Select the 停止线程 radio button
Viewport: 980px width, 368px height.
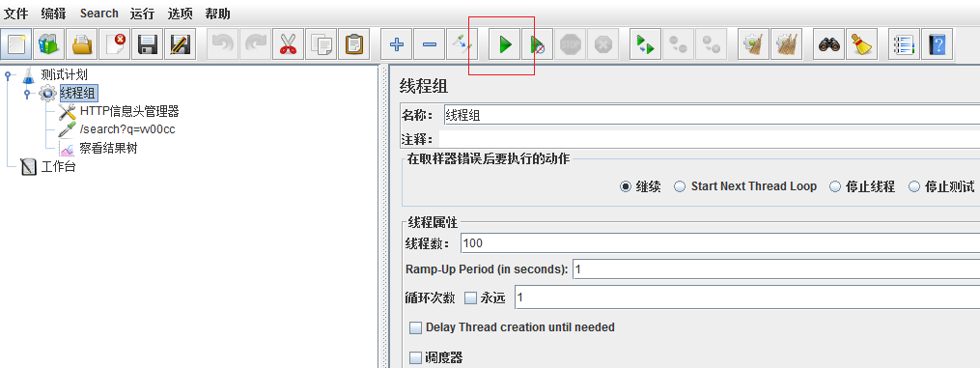pyautogui.click(x=834, y=186)
